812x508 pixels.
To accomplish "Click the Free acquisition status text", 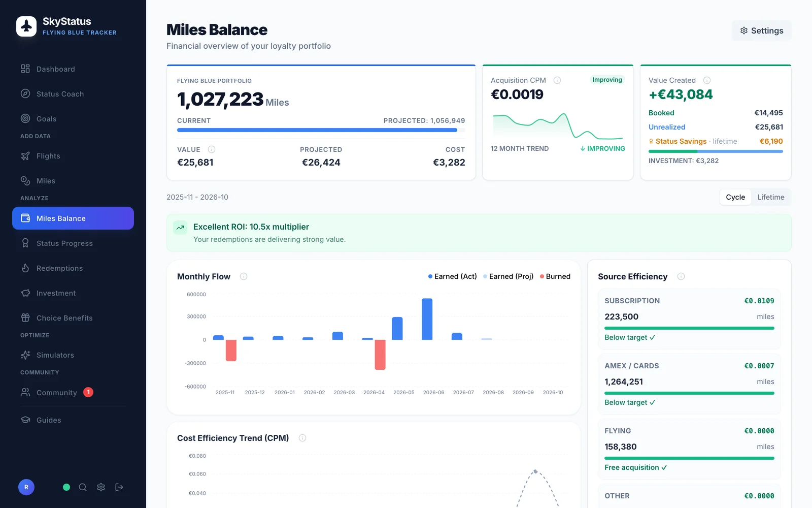I will [635, 467].
